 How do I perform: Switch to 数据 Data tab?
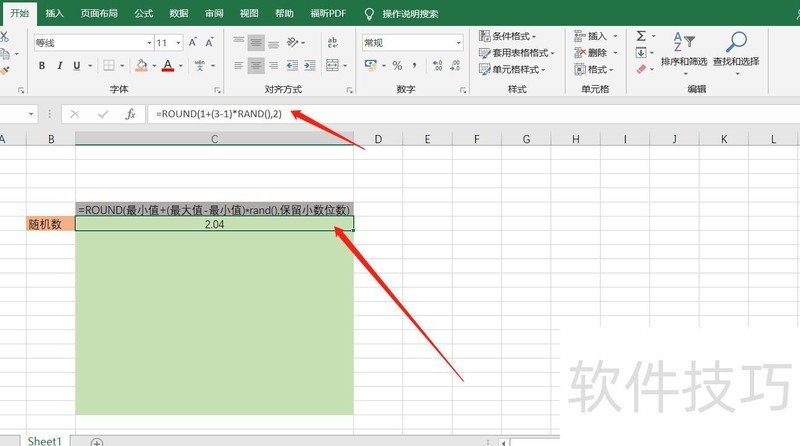click(x=179, y=13)
